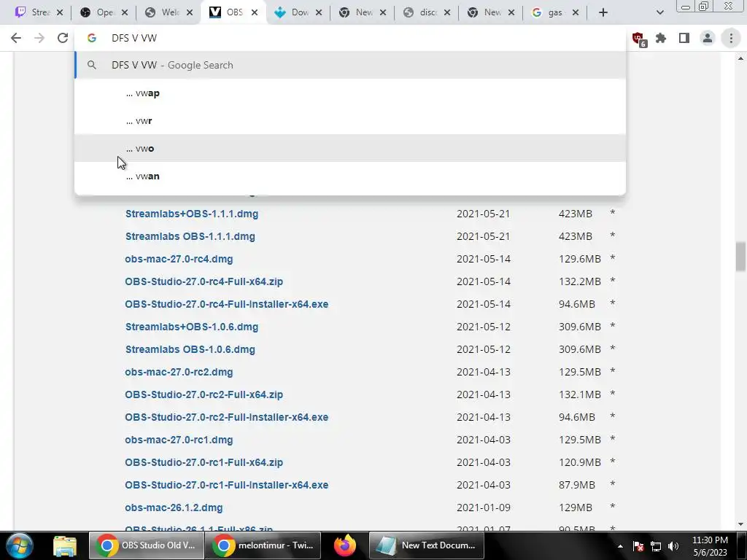Download Streamlabs+OBS-1.1.1.dmg
747x560 pixels.
click(192, 214)
